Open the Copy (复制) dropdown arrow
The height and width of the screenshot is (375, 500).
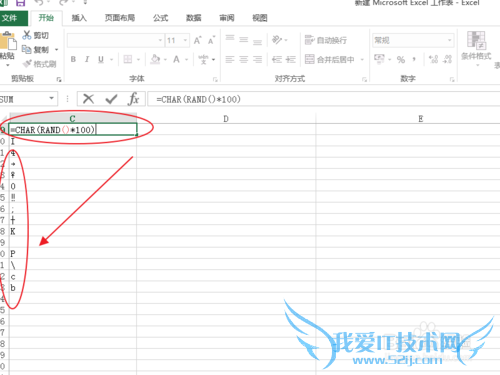click(x=56, y=50)
